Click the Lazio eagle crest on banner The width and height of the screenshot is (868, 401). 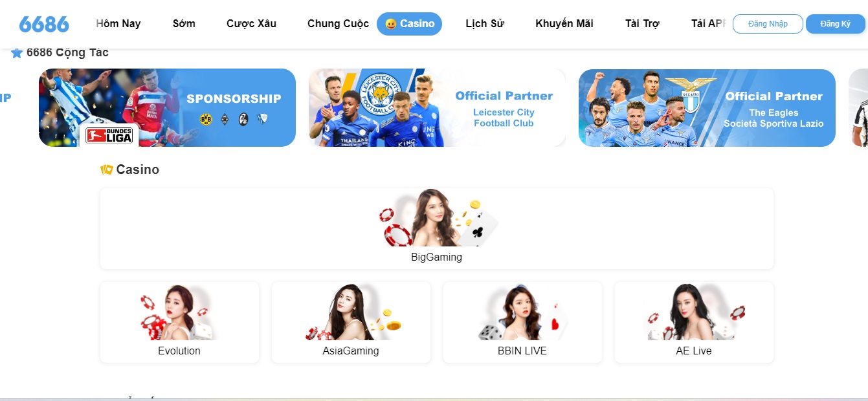click(691, 94)
